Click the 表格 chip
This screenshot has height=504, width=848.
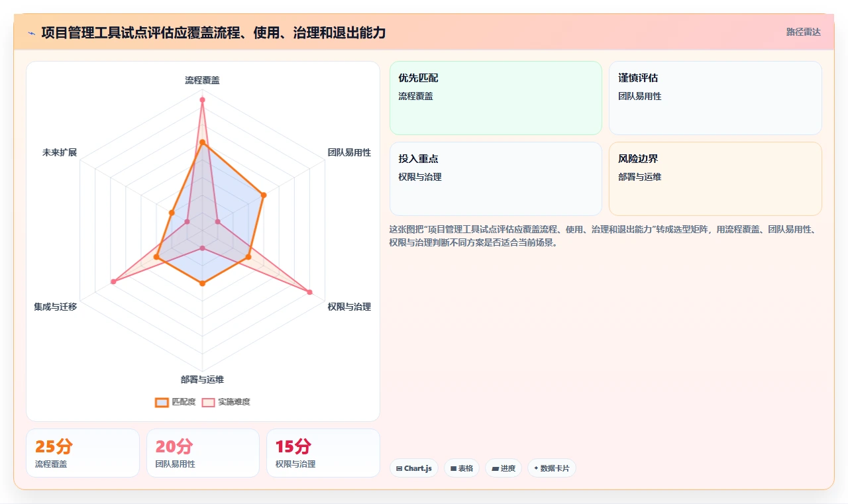(x=462, y=468)
